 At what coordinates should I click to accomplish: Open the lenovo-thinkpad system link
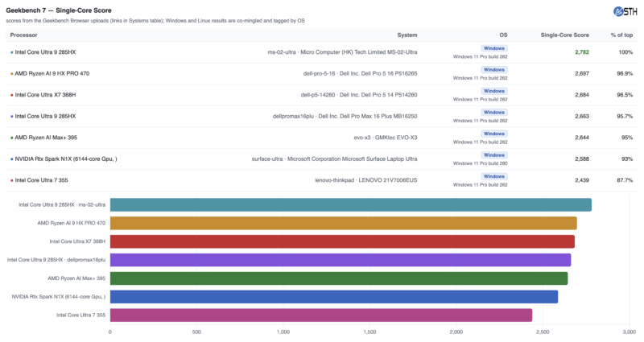(x=366, y=180)
